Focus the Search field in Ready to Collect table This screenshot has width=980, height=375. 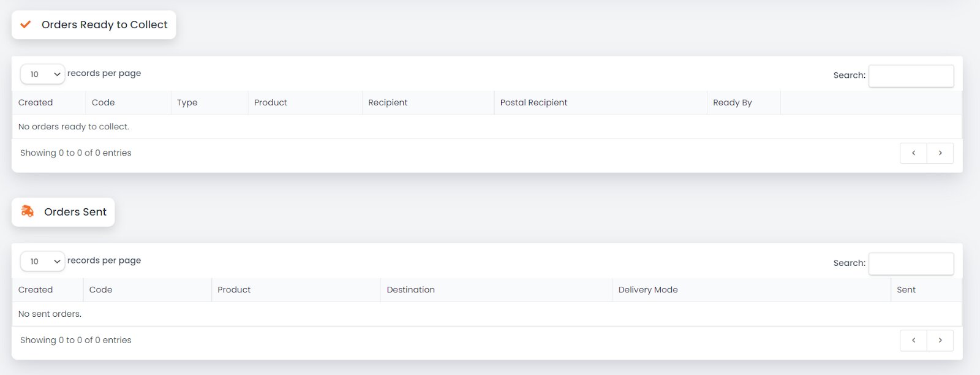tap(911, 76)
